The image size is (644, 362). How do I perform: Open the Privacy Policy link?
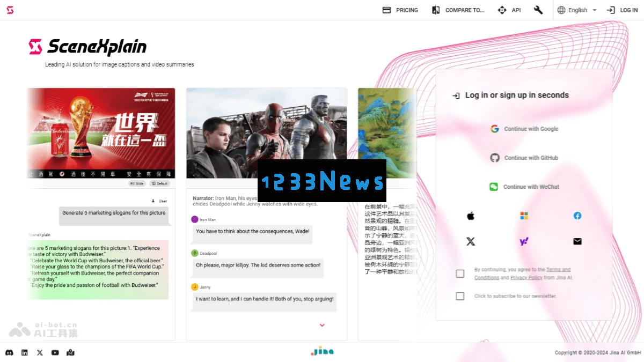(526, 278)
